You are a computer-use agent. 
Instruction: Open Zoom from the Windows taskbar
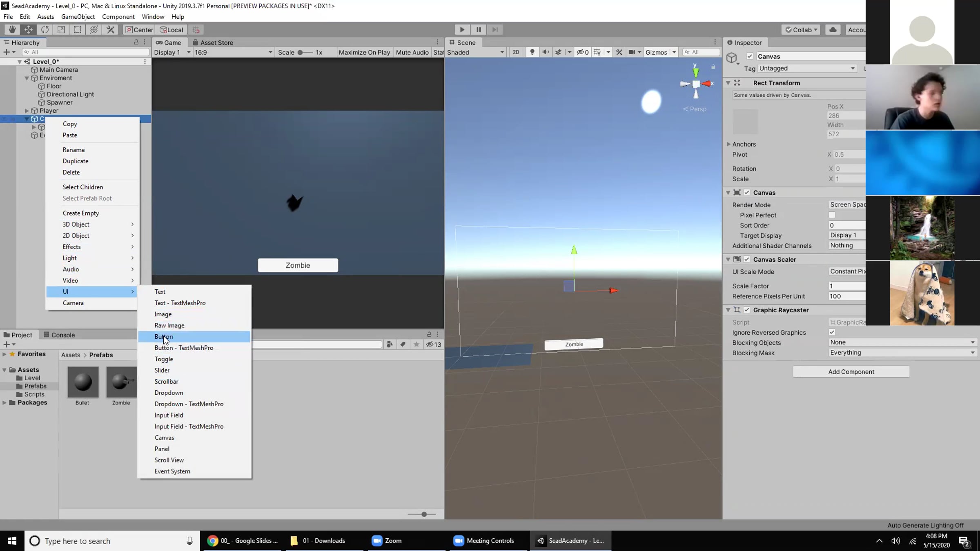(387, 540)
